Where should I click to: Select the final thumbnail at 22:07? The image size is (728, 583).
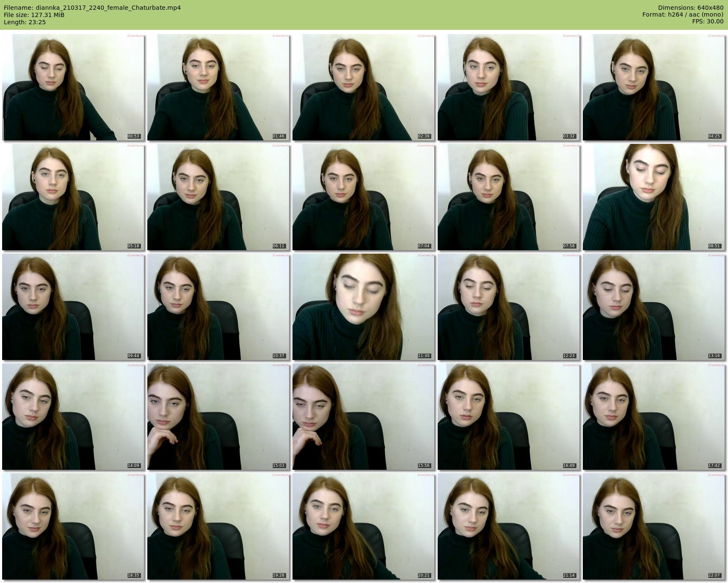[x=654, y=526]
